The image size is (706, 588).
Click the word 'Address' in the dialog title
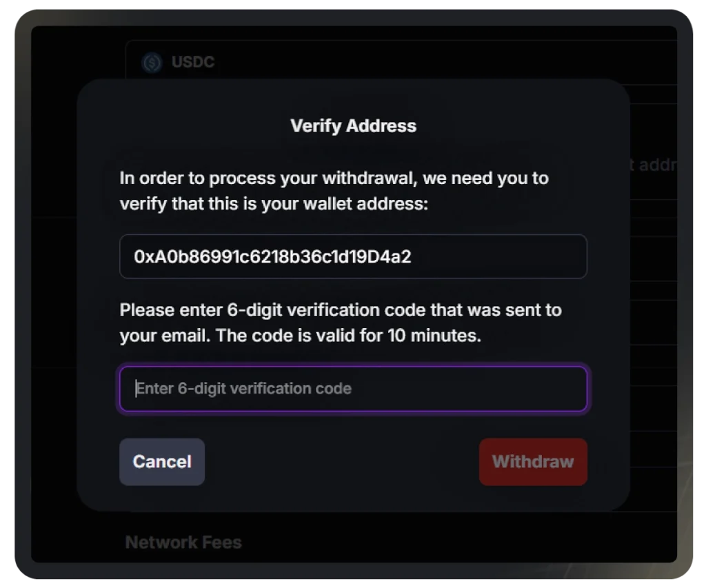381,126
